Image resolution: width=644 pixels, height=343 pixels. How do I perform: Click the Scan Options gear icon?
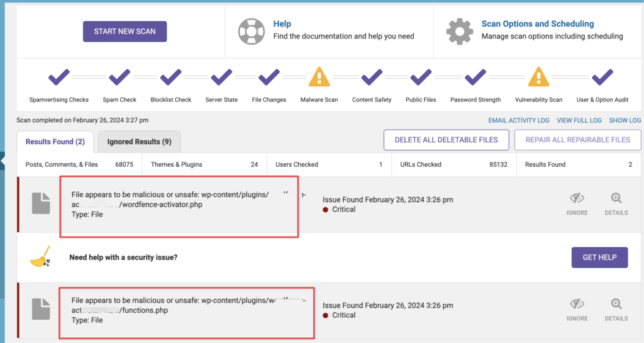click(x=460, y=31)
